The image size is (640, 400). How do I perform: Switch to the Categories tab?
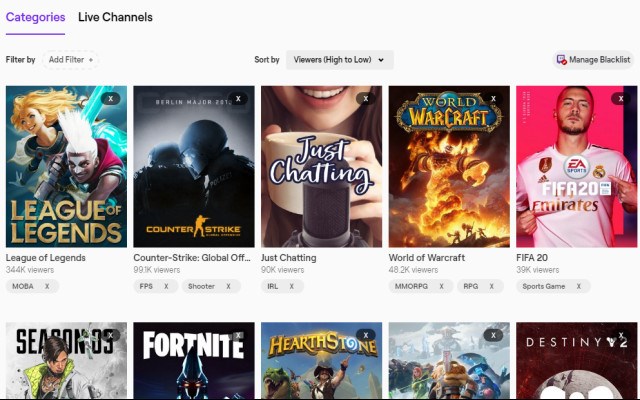coord(36,18)
